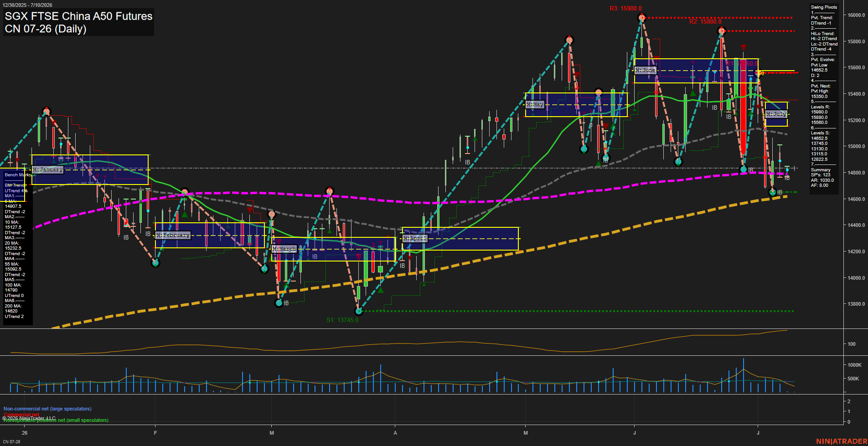Click the 15000.0 price axis label
The image size is (868, 446).
pos(856,146)
